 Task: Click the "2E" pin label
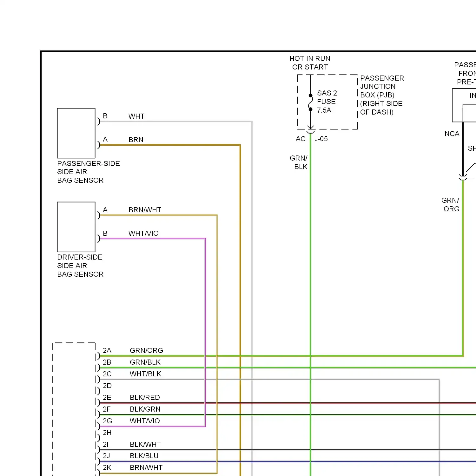[x=107, y=397]
